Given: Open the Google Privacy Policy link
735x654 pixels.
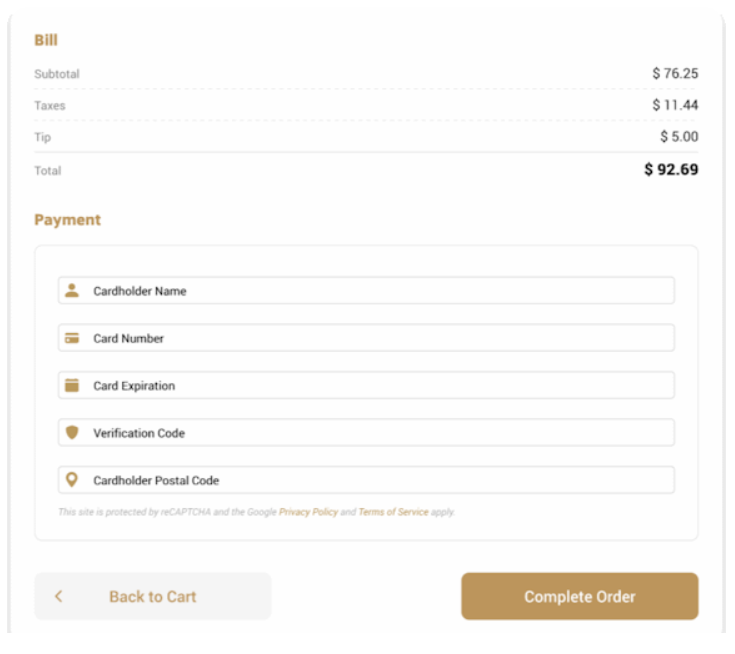Looking at the screenshot, I should pos(308,512).
